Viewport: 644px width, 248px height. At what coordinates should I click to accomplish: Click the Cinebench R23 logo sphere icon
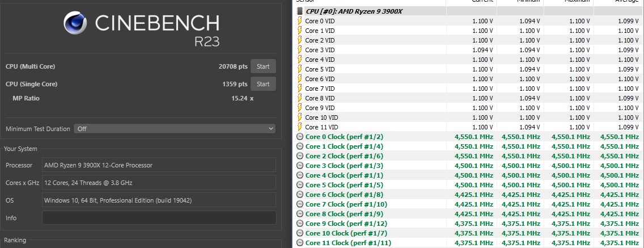pos(75,23)
